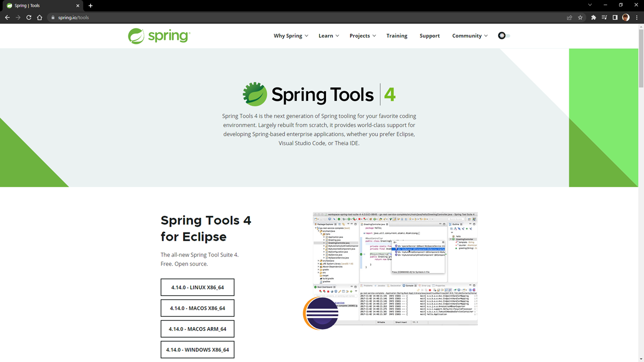This screenshot has height=362, width=644.
Task: Toggle dark mode theme switch
Action: (504, 36)
